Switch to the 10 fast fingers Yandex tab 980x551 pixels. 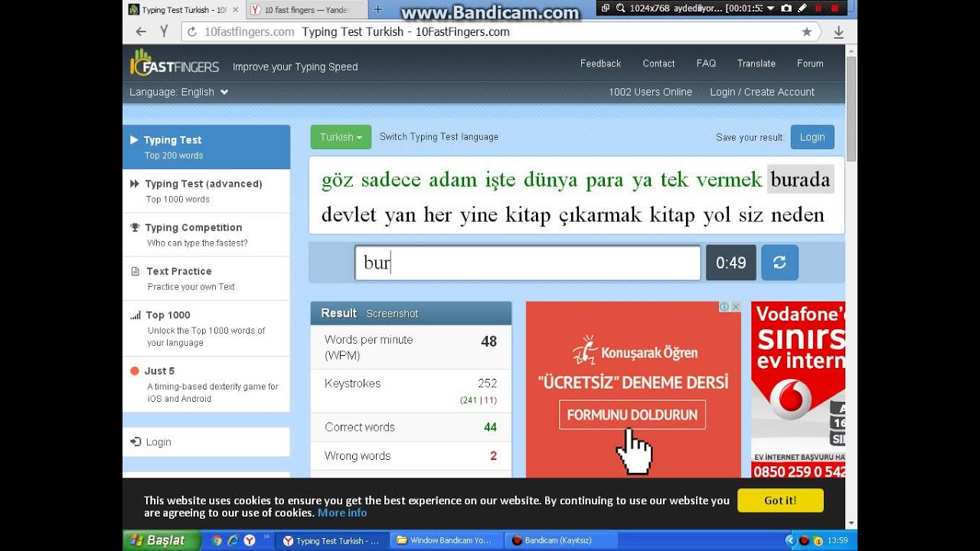click(306, 10)
